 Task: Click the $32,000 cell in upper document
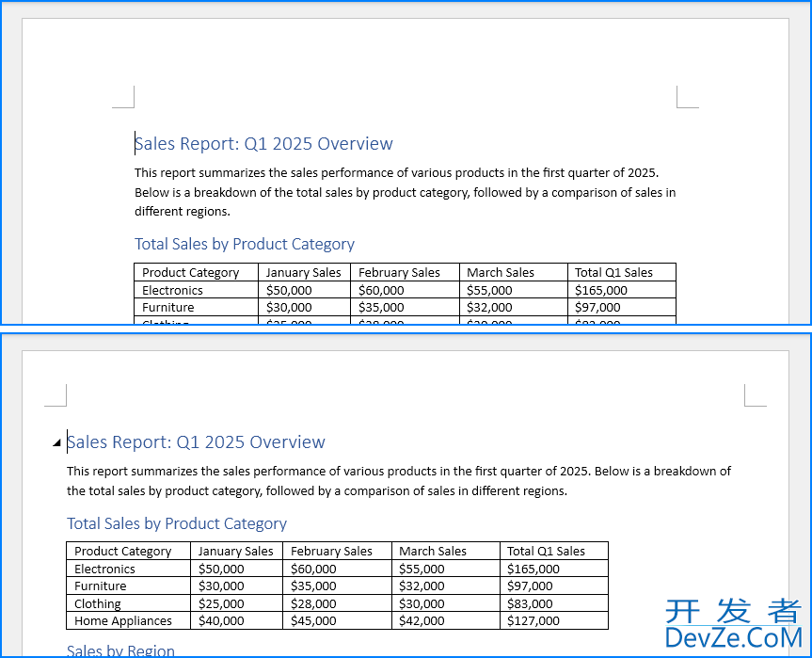pyautogui.click(x=514, y=307)
